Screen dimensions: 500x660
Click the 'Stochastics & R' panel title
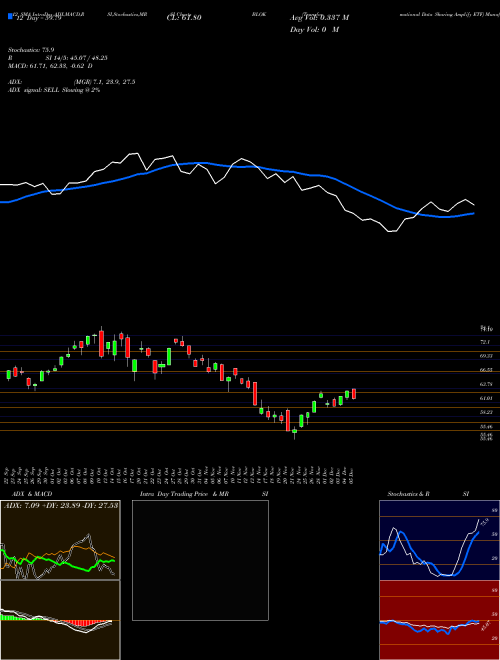(409, 494)
